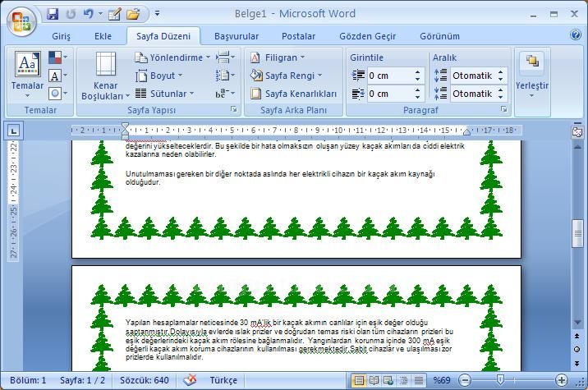Switch to the Görünüm tab

coord(439,36)
